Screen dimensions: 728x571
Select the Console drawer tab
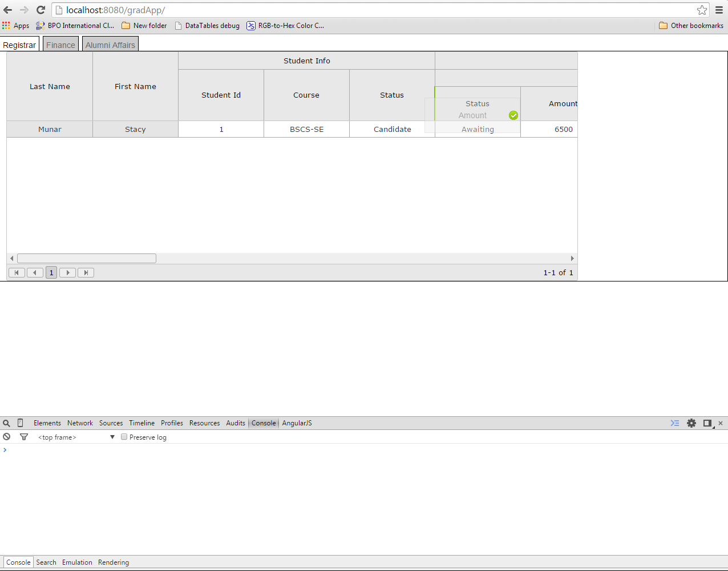pyautogui.click(x=18, y=562)
